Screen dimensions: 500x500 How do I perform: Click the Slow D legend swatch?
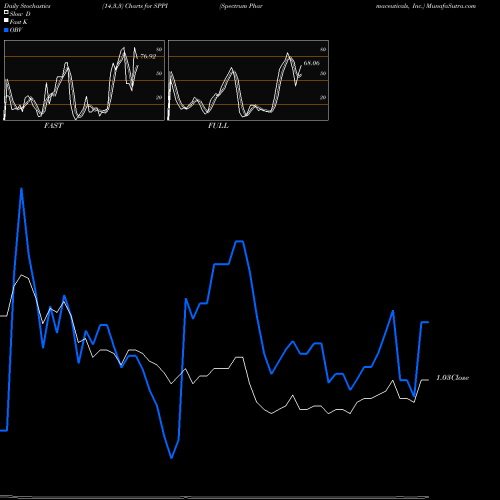(x=6, y=12)
